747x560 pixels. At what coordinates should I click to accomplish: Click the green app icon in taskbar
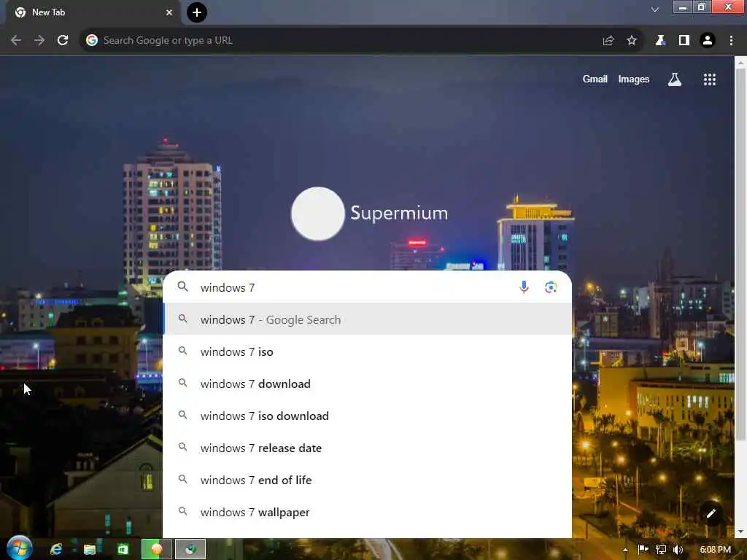tap(123, 550)
